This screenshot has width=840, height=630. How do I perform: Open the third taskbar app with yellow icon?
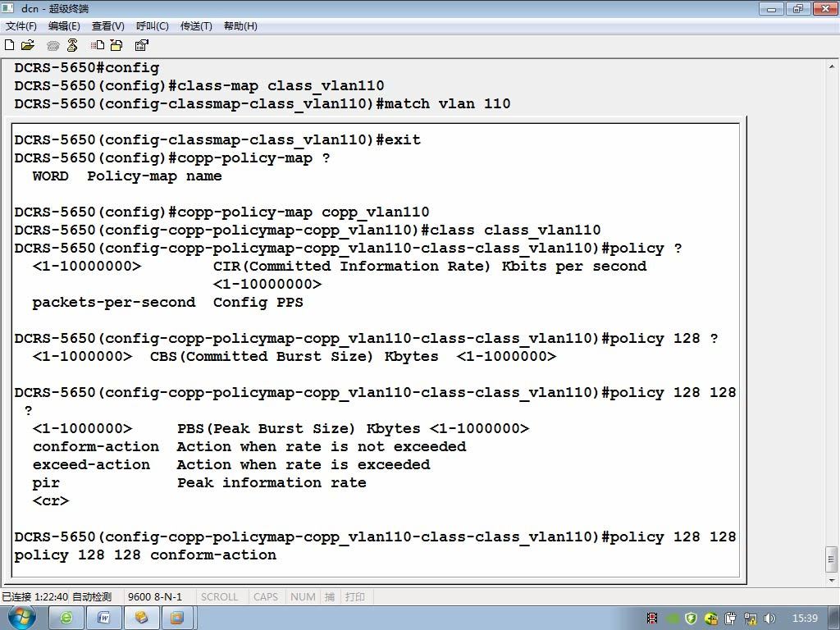pos(141,618)
